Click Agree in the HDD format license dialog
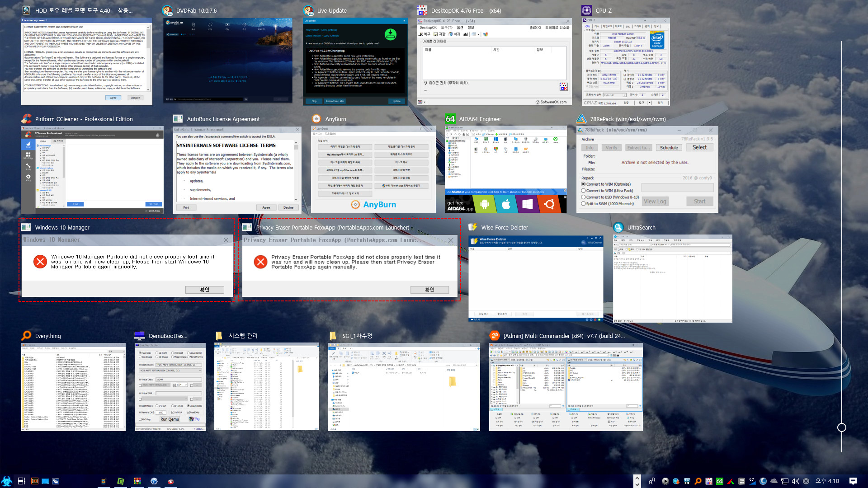 click(113, 98)
